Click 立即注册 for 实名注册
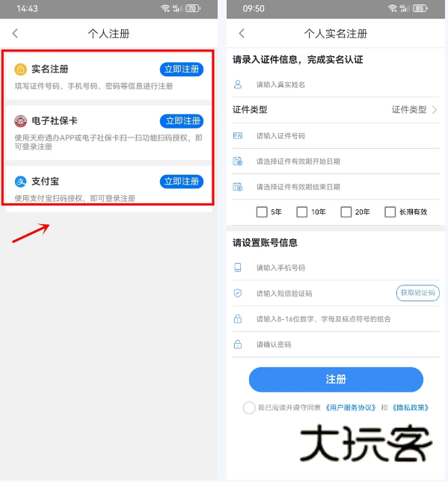The image size is (448, 482). point(182,69)
